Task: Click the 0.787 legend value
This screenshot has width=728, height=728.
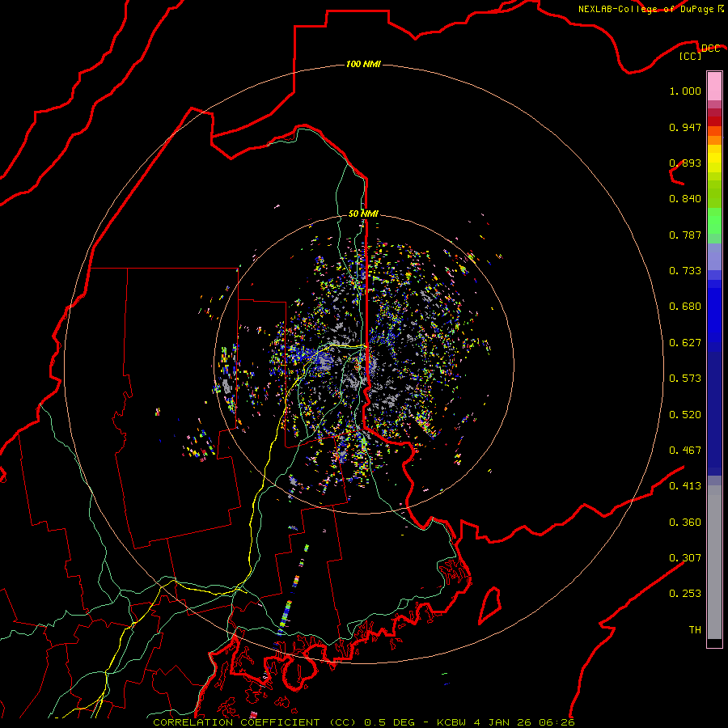Action: [x=685, y=235]
